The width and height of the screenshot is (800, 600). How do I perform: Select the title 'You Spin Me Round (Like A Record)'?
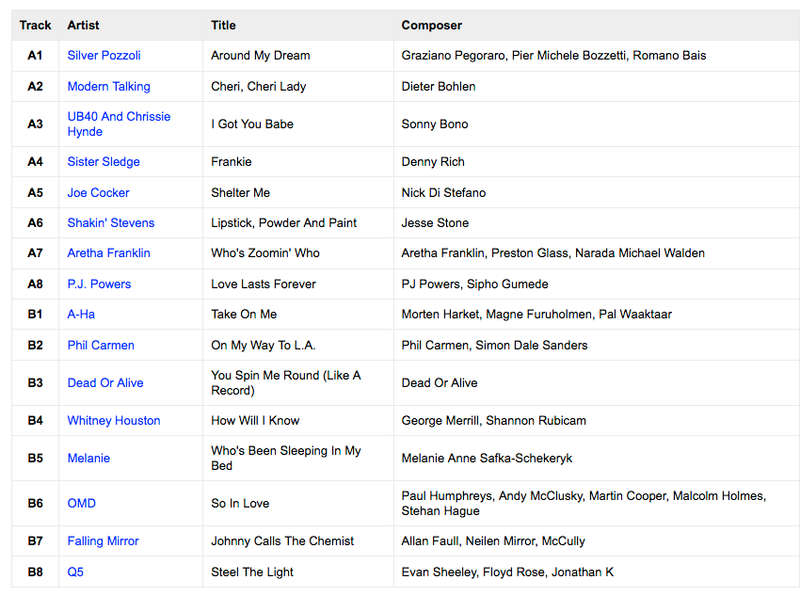pyautogui.click(x=286, y=383)
